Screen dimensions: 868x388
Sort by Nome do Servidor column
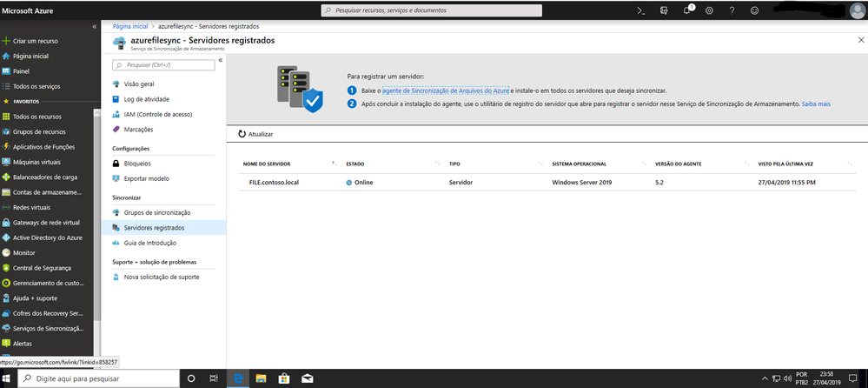pyautogui.click(x=267, y=164)
